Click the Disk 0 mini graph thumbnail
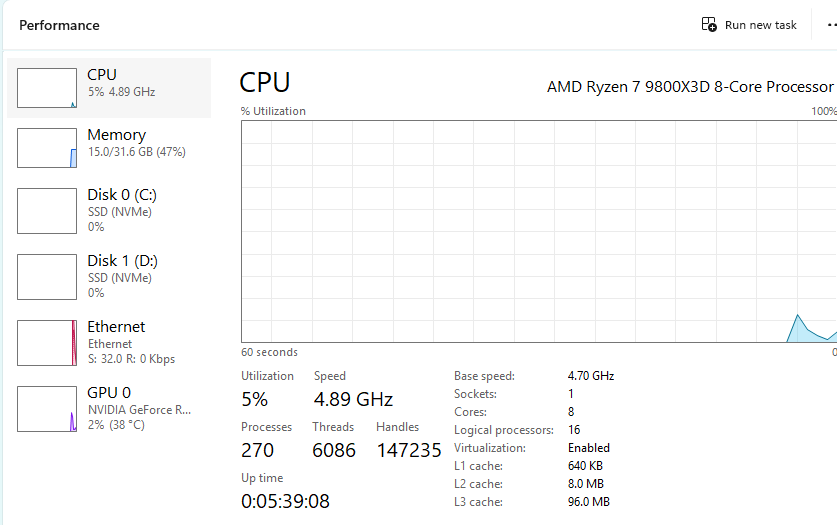This screenshot has height=525, width=837. coord(47,211)
